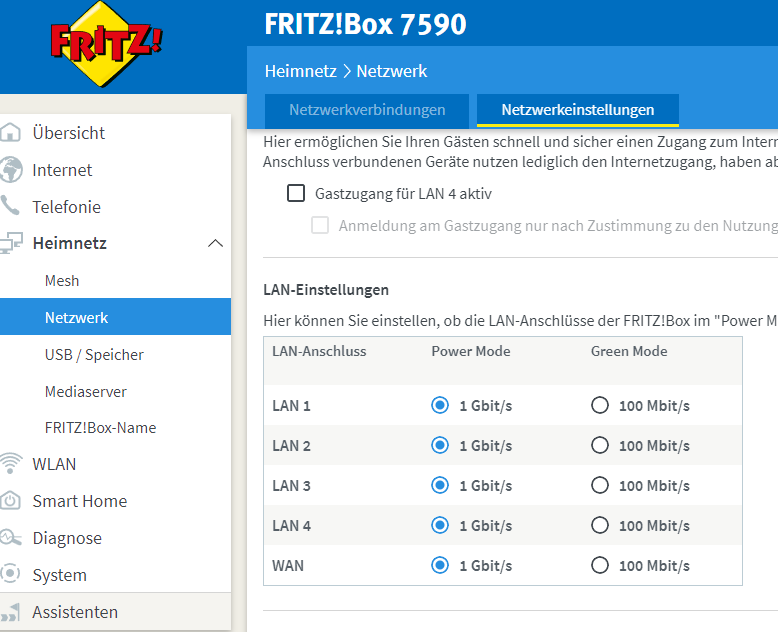Click the LAN 4 row label

tap(291, 525)
